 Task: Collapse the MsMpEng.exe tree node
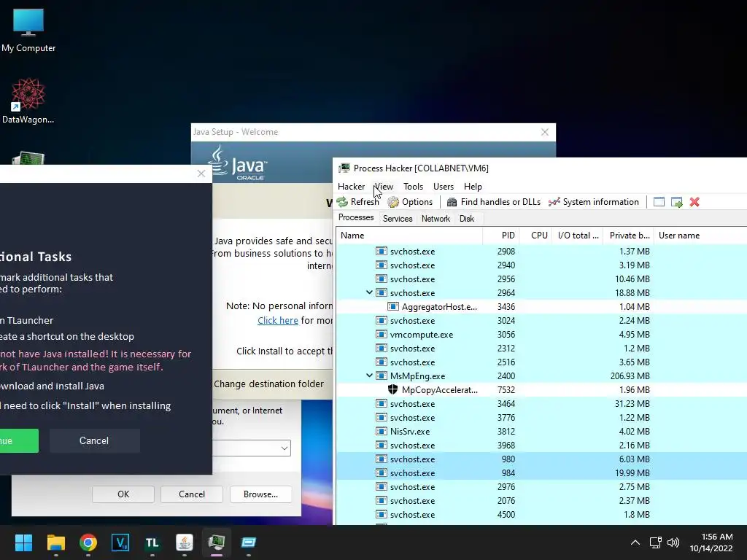pos(369,376)
